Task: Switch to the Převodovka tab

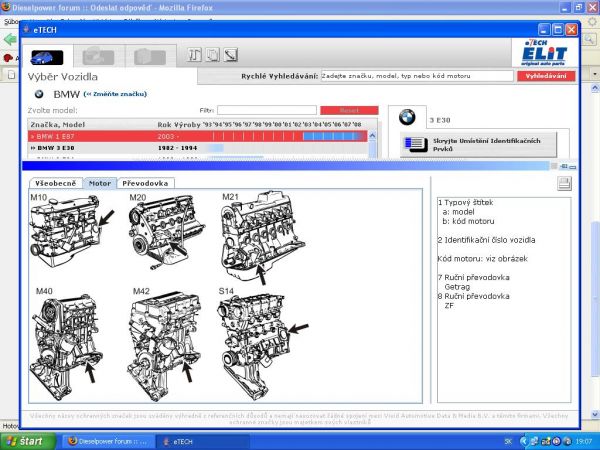Action: click(x=145, y=183)
